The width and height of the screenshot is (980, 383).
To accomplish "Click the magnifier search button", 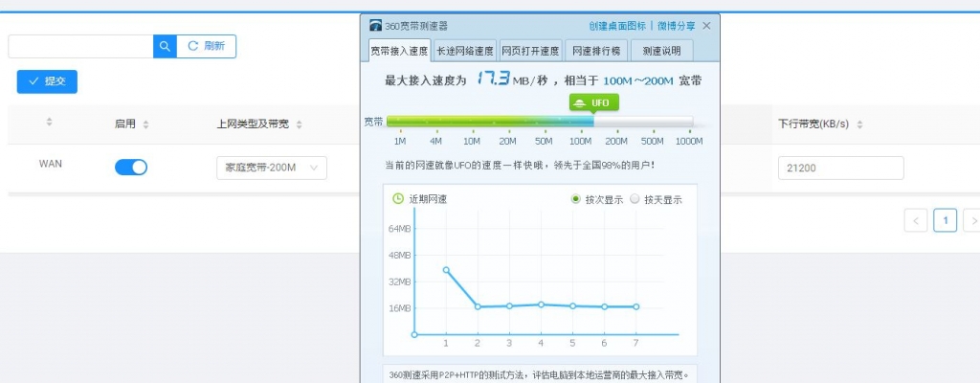I will point(165,46).
